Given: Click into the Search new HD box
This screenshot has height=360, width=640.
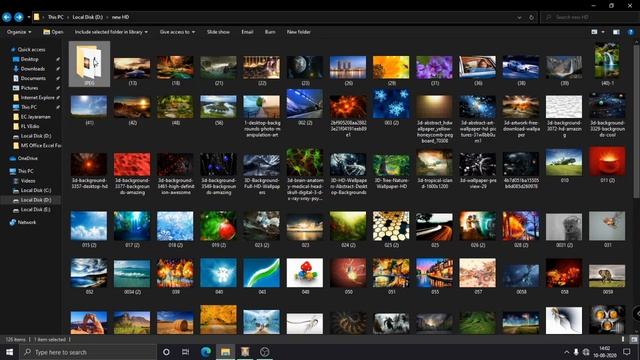Looking at the screenshot, I should (589, 17).
